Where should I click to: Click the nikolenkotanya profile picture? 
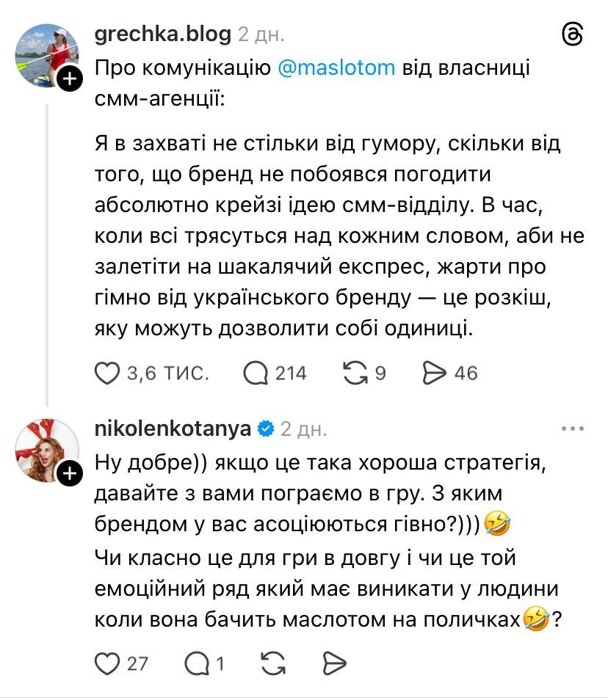pos(46,449)
